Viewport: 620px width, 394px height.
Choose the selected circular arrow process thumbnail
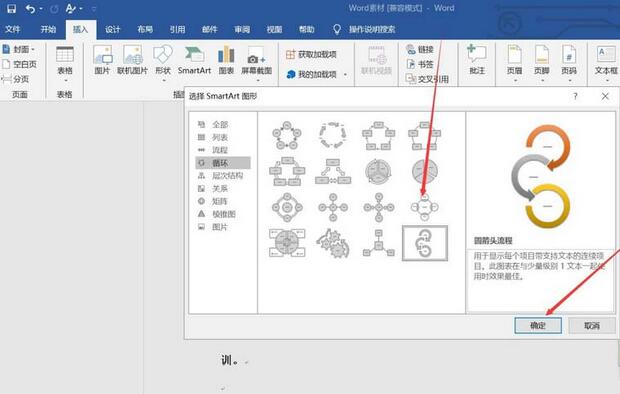(x=425, y=243)
